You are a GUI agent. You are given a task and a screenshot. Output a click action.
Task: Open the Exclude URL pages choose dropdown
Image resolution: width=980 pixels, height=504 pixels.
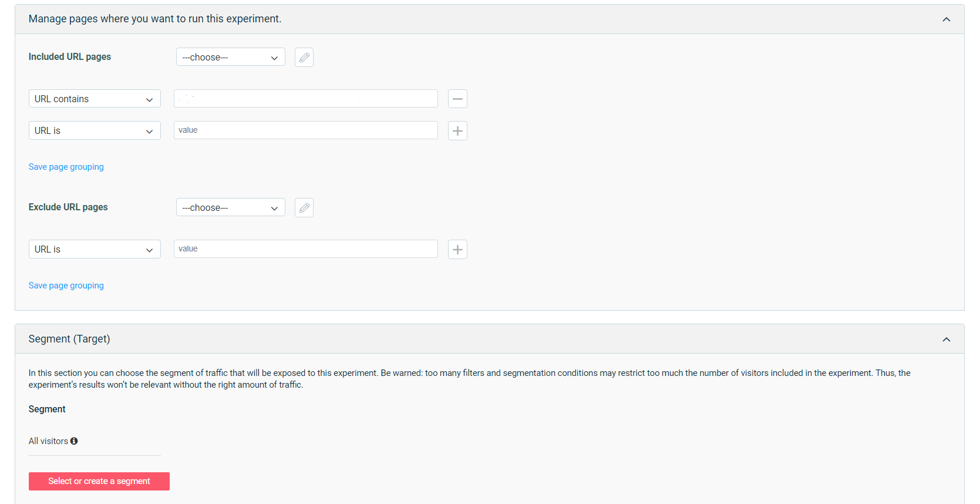point(230,208)
